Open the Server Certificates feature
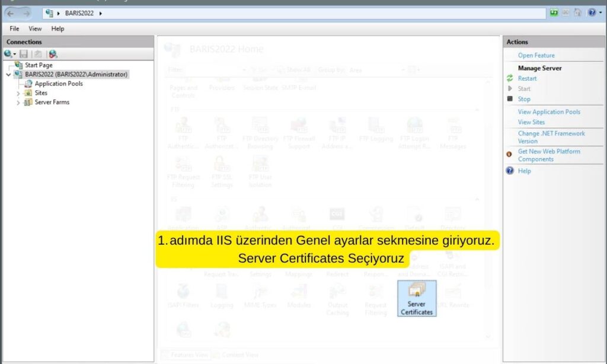 click(417, 298)
